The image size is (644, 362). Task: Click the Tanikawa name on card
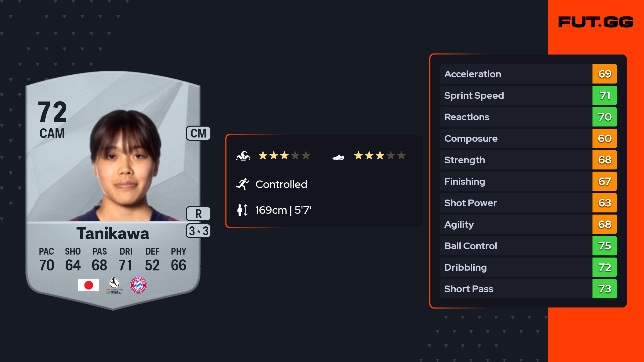pyautogui.click(x=113, y=233)
